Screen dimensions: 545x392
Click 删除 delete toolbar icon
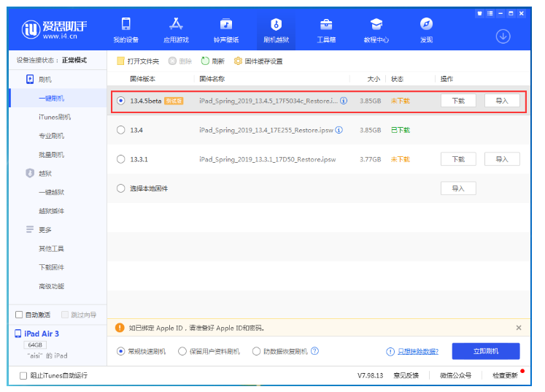click(172, 61)
